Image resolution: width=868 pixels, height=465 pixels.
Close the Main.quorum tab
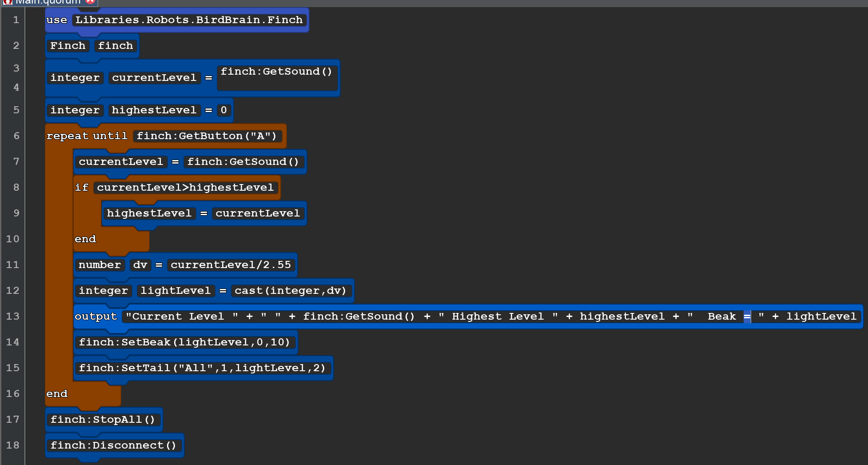(x=89, y=2)
